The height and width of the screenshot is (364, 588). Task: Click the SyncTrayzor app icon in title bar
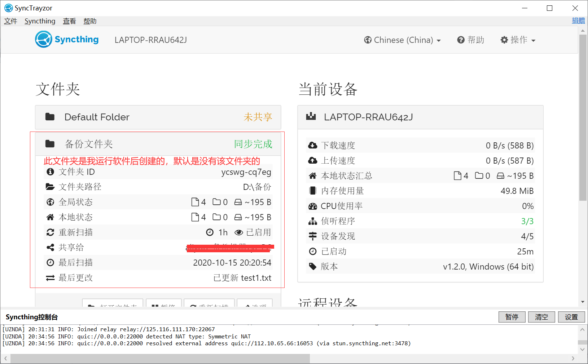coord(8,8)
